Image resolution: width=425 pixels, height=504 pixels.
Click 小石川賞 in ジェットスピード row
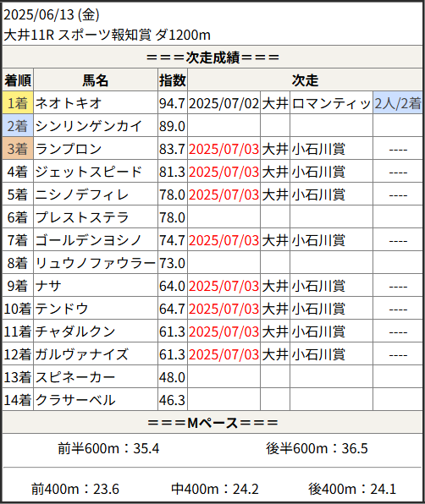tap(318, 172)
